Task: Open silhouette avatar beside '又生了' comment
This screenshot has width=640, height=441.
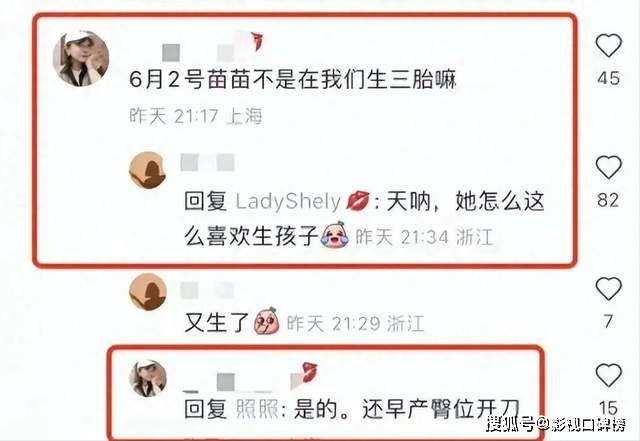Action: [x=147, y=292]
